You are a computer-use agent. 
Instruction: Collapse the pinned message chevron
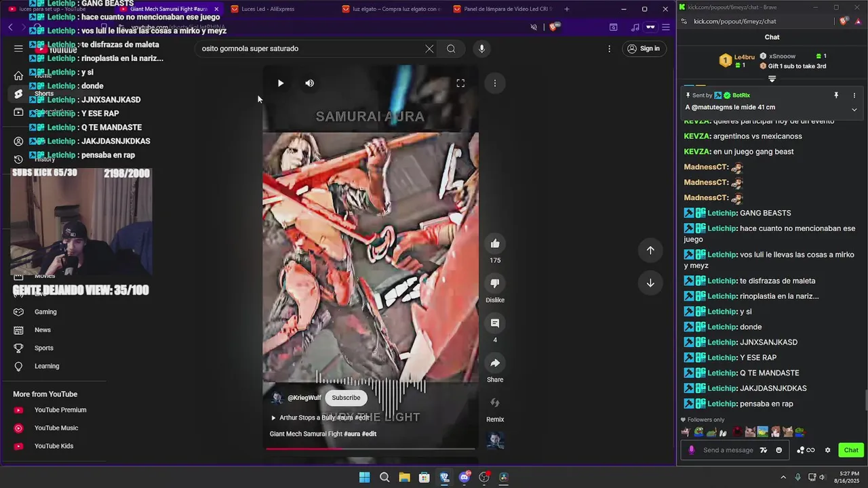click(x=854, y=109)
